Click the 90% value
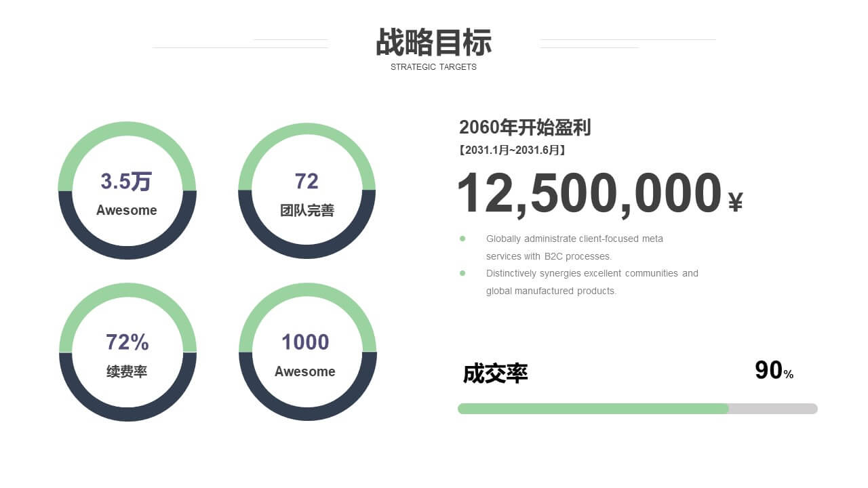 point(774,371)
